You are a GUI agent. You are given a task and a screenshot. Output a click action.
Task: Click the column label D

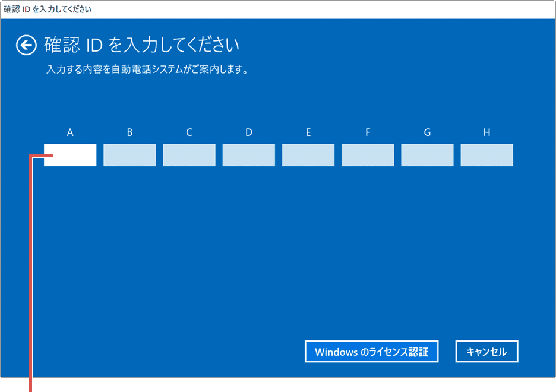tap(248, 132)
